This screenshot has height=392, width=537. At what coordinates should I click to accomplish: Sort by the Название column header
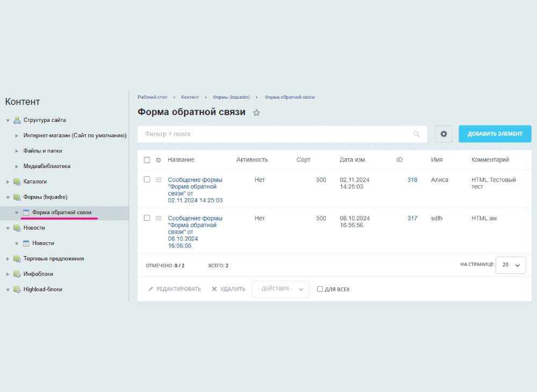(x=181, y=159)
